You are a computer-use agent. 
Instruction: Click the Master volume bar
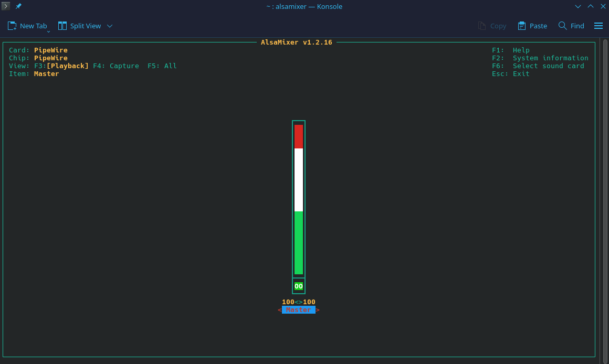pyautogui.click(x=299, y=199)
